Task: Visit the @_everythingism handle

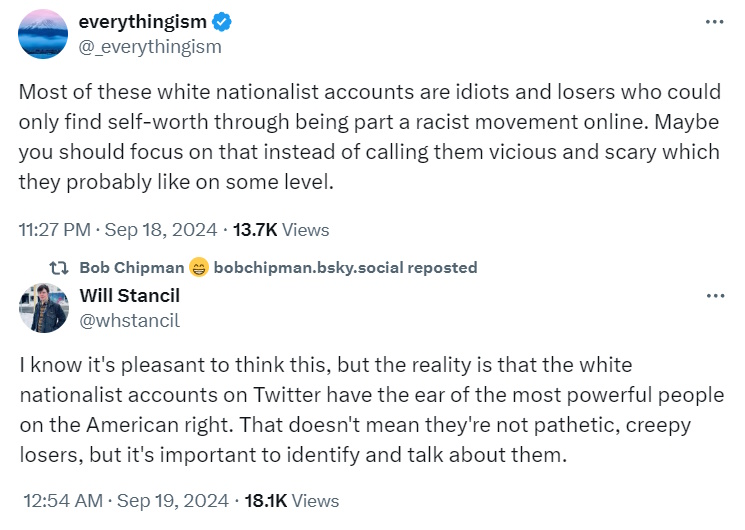Action: [x=150, y=46]
